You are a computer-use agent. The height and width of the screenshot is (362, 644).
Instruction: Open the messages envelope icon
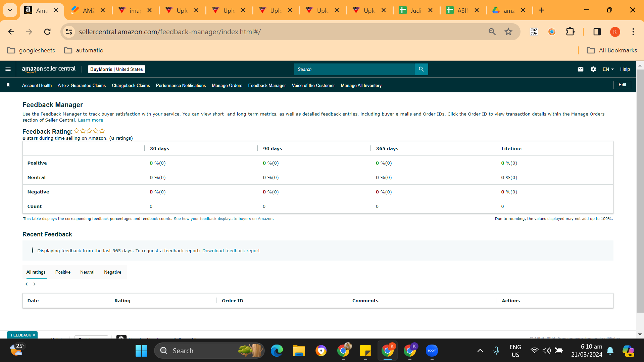pyautogui.click(x=581, y=69)
